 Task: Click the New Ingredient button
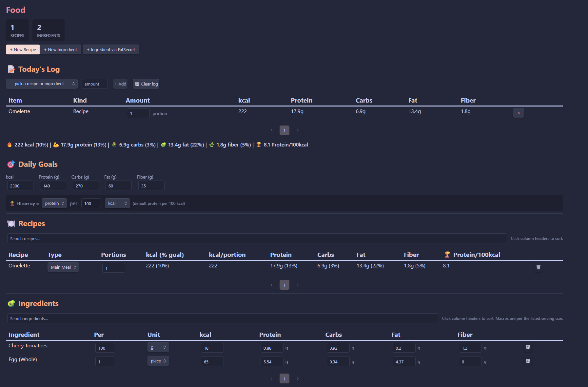pyautogui.click(x=61, y=49)
